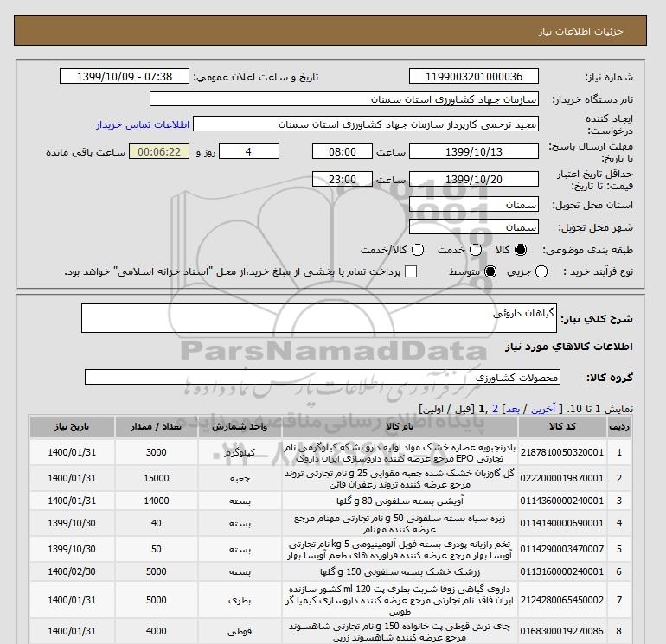Click the request creator field مجید ترحمی
The width and height of the screenshot is (666, 644).
[x=366, y=124]
